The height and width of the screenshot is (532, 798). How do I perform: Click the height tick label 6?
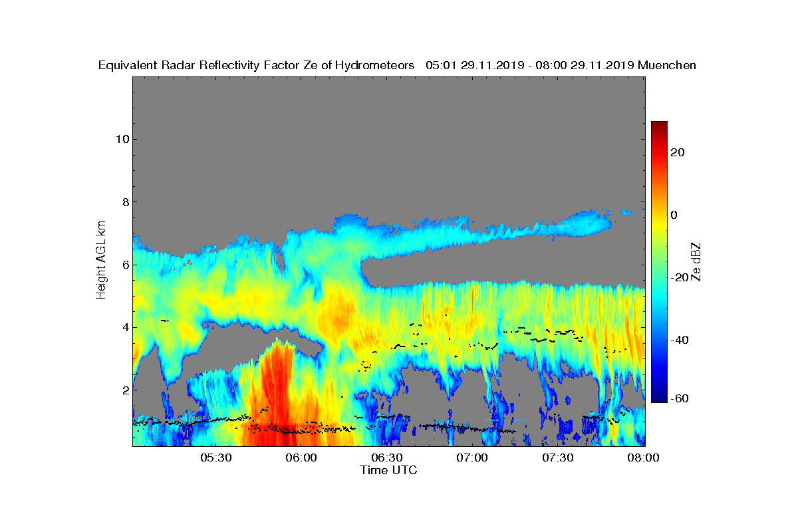[124, 265]
